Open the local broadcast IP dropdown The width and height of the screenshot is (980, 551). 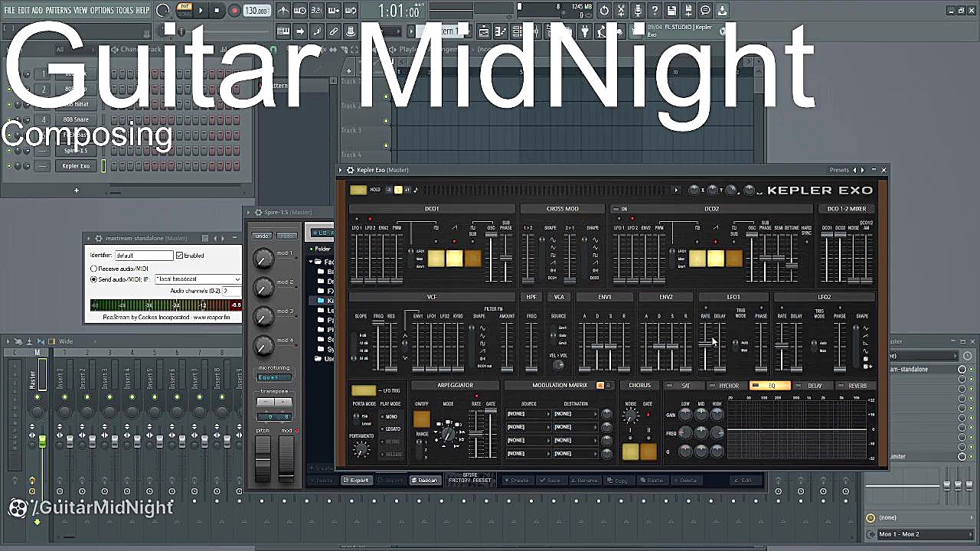tap(198, 279)
